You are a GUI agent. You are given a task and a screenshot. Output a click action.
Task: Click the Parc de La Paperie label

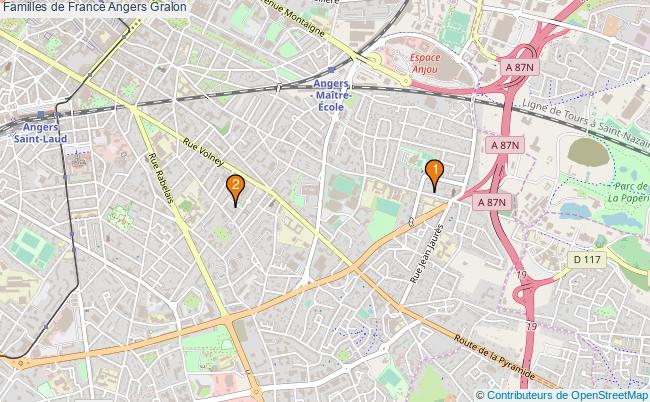[x=628, y=192]
